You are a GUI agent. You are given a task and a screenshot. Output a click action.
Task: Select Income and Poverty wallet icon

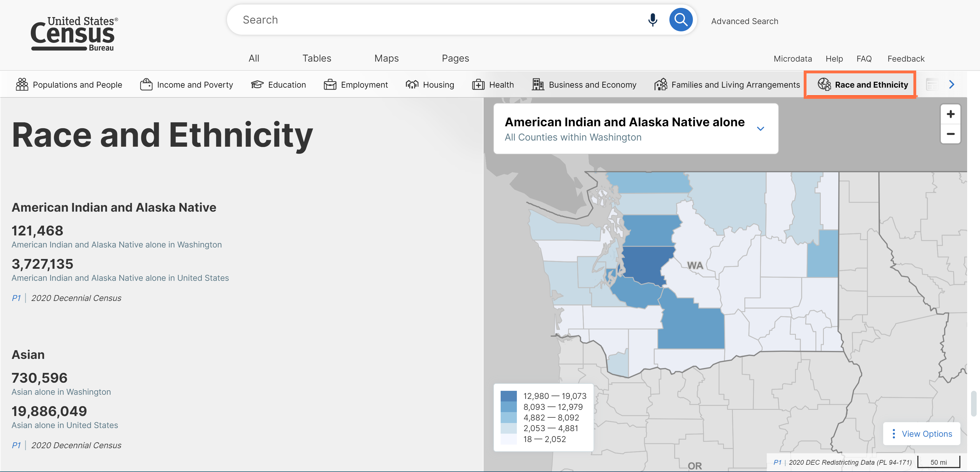(x=146, y=85)
